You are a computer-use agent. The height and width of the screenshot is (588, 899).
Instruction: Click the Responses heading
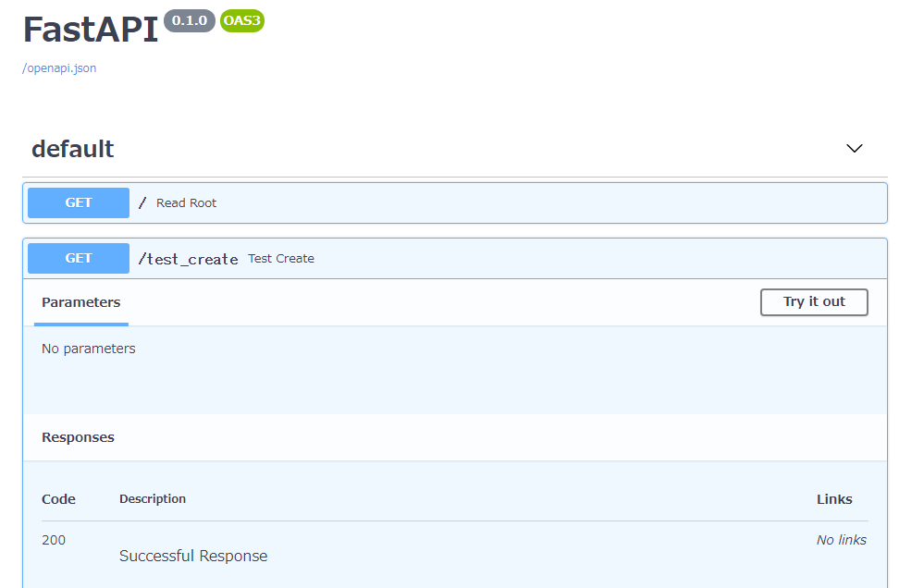[x=78, y=437]
